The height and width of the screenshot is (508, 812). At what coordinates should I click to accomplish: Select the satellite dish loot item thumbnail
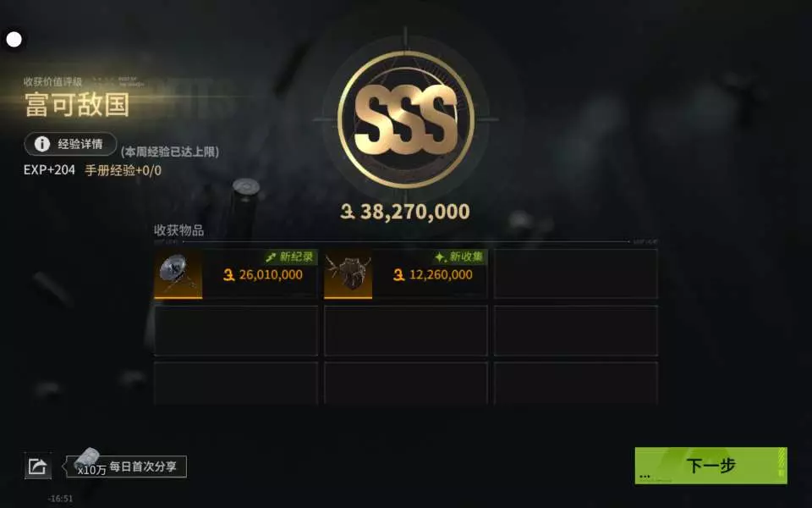(x=178, y=274)
